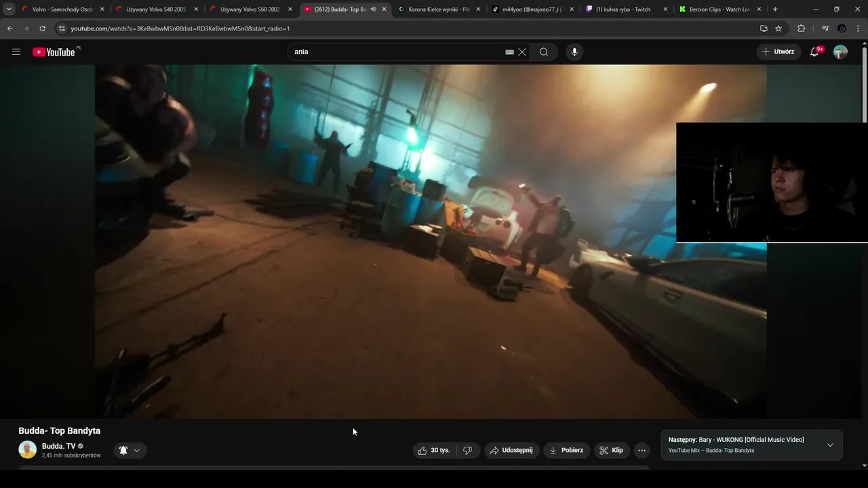Switch to m44yoo TikTok tab
This screenshot has height=488, width=868.
click(x=532, y=9)
